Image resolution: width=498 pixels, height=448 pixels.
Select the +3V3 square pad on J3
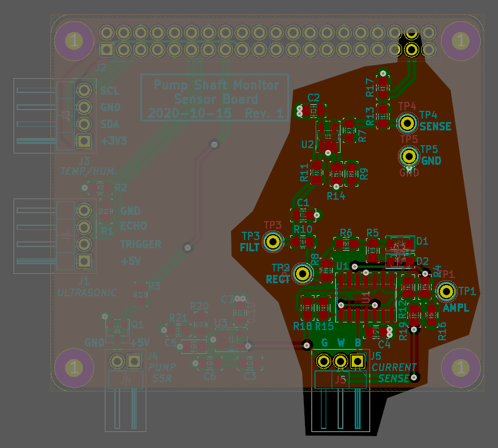click(84, 140)
